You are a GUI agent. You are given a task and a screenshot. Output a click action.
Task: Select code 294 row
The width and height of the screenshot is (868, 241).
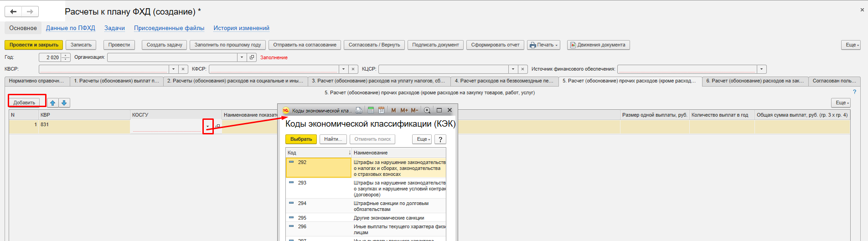pos(366,206)
